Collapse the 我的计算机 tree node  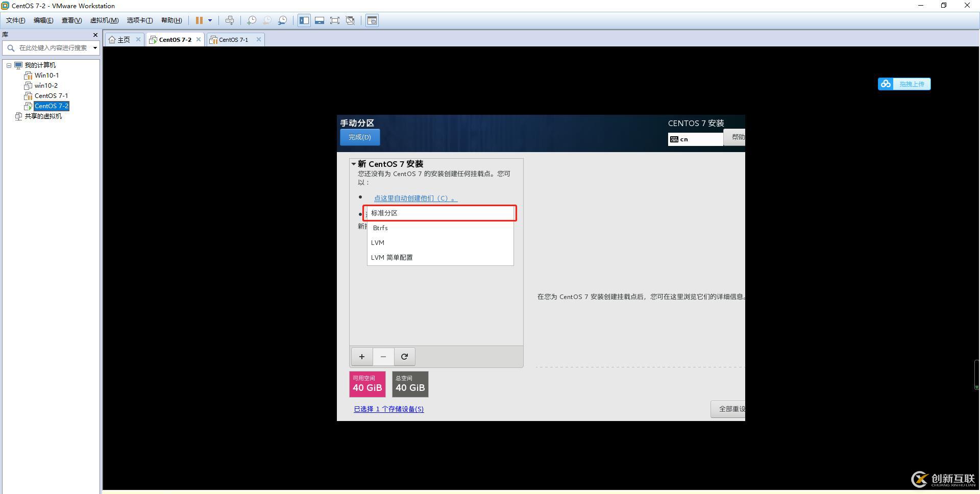pos(9,65)
